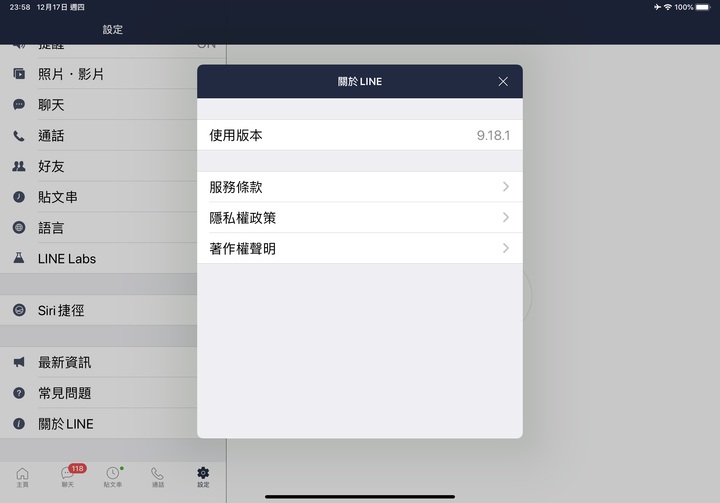Tap the home indicator bar

pyautogui.click(x=360, y=497)
